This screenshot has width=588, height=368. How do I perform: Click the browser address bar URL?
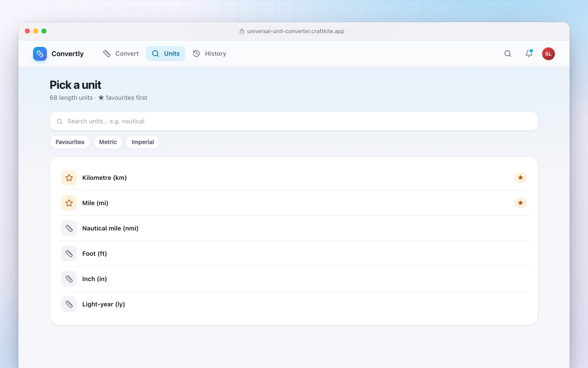(x=296, y=31)
